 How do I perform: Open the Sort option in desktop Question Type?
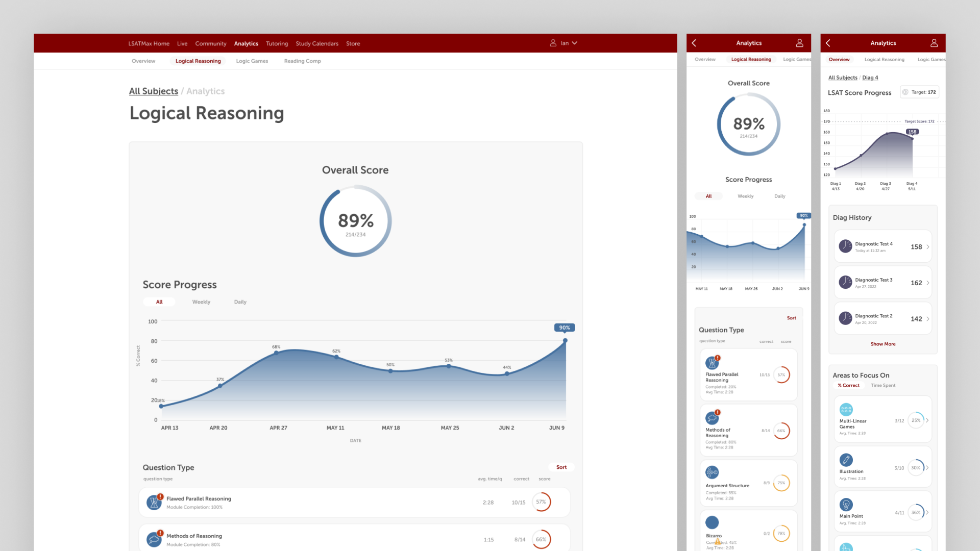tap(561, 467)
